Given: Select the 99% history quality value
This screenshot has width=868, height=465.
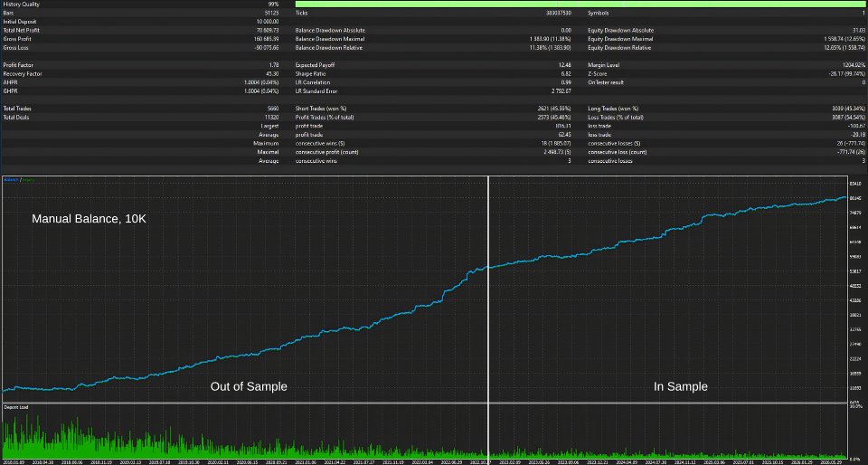Looking at the screenshot, I should point(273,4).
